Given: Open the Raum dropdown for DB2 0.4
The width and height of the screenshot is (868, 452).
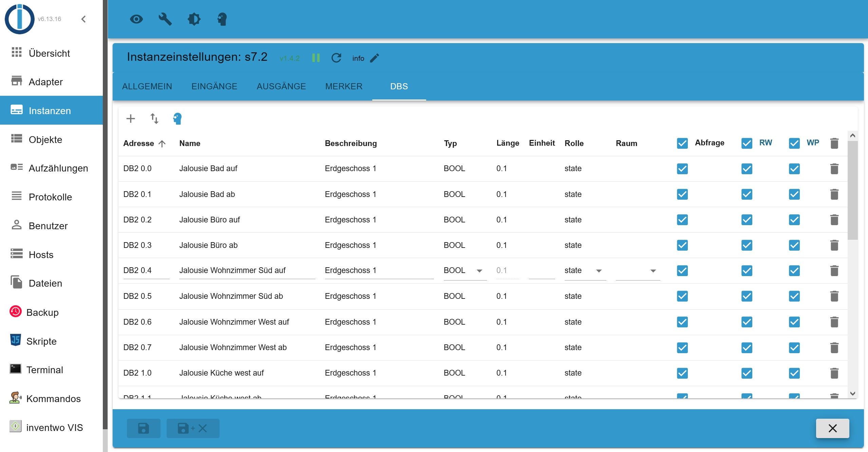Looking at the screenshot, I should [637, 271].
